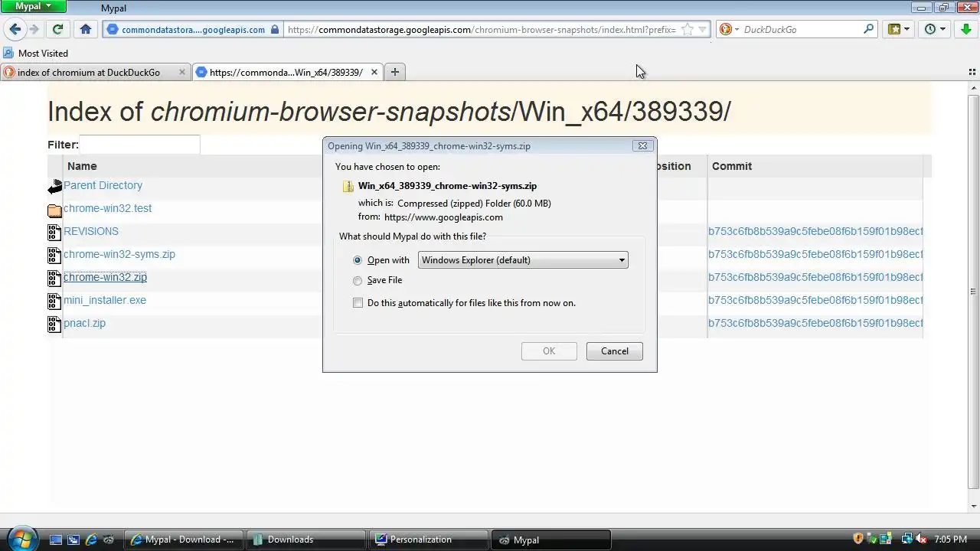Download mini_installer.exe link
The height and width of the screenshot is (551, 980).
tap(105, 300)
